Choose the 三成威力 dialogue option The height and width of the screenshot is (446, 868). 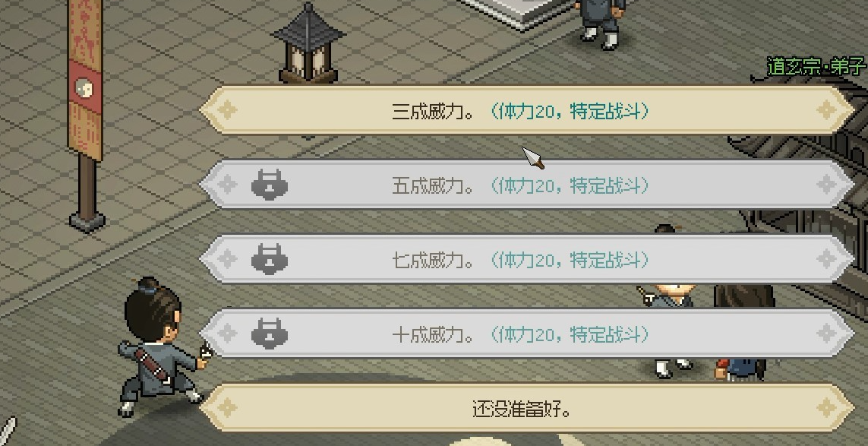[x=526, y=110]
